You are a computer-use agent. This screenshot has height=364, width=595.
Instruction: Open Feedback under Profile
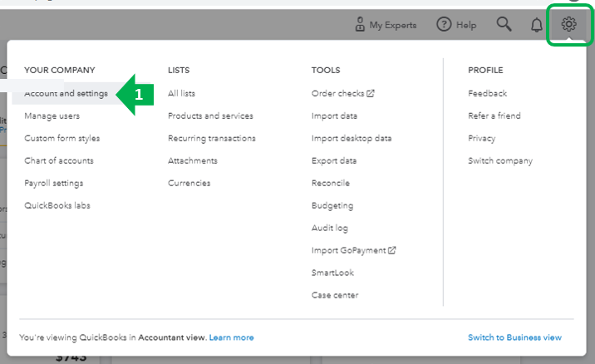point(487,93)
